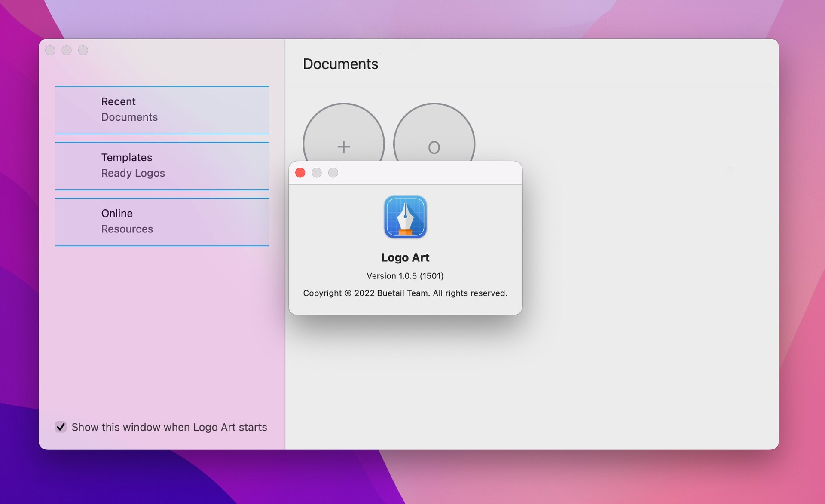Click the about dialog's gray zoom button
The width and height of the screenshot is (825, 504).
point(333,173)
